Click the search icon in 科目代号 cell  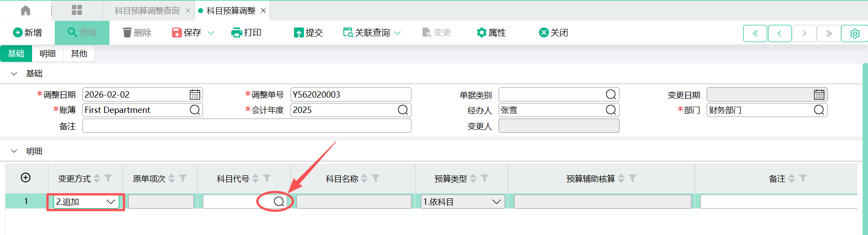coord(279,202)
